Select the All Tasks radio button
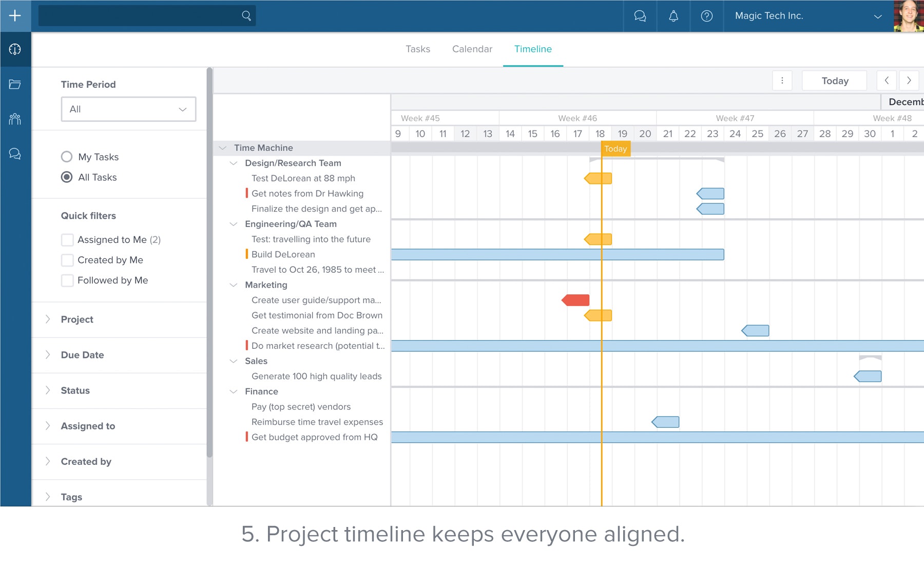Screen dimensions: 924x565 pos(67,177)
